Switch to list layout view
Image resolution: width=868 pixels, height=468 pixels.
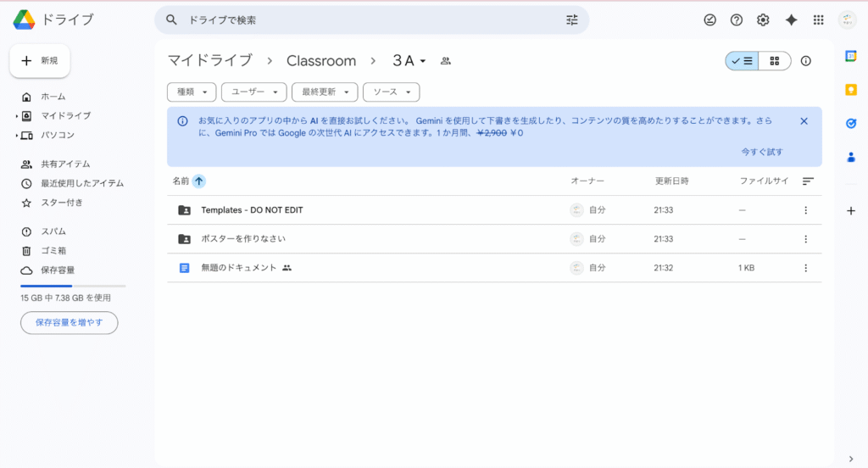pos(743,61)
